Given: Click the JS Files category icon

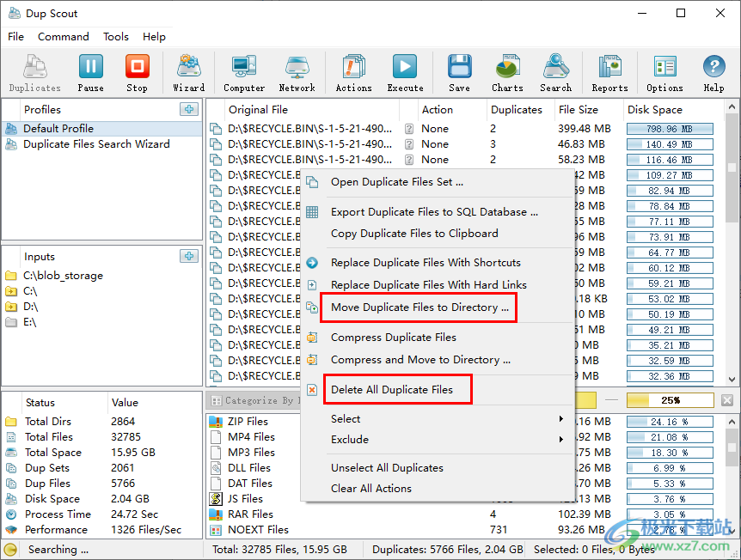Looking at the screenshot, I should (216, 499).
